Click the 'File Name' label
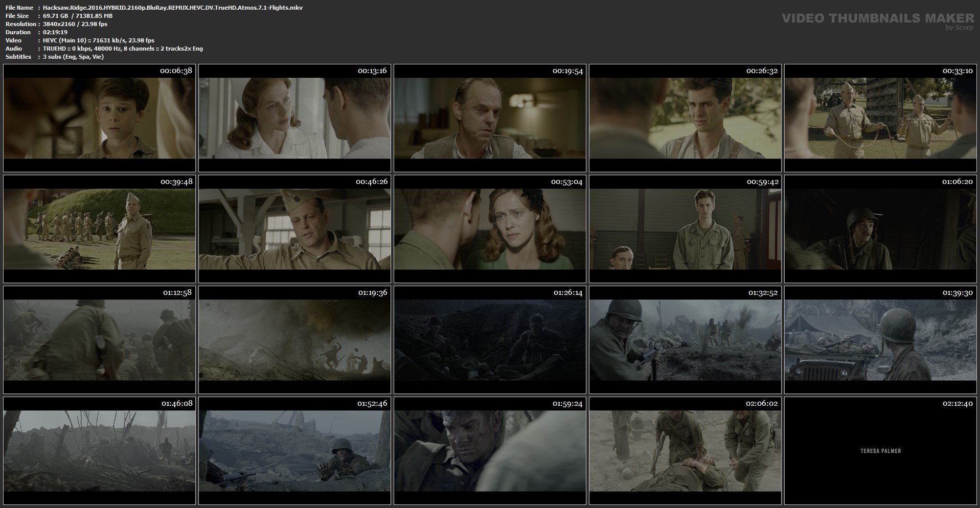 coord(19,8)
